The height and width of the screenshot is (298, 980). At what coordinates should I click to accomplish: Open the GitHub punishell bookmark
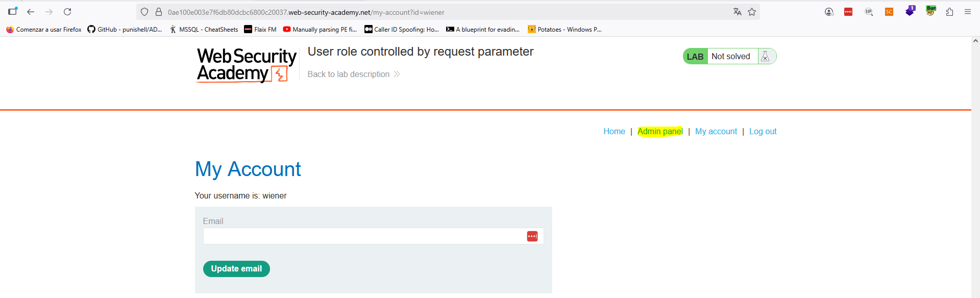[x=125, y=30]
